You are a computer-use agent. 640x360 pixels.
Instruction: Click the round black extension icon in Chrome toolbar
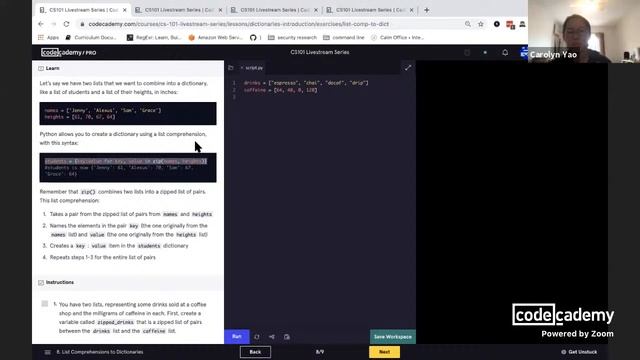[x=496, y=24]
